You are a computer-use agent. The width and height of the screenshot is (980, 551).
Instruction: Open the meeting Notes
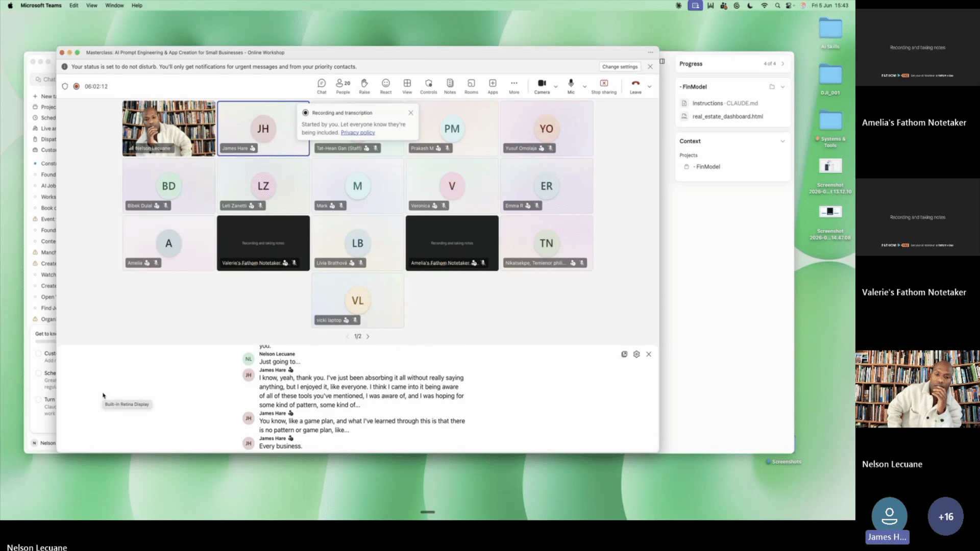coord(450,86)
